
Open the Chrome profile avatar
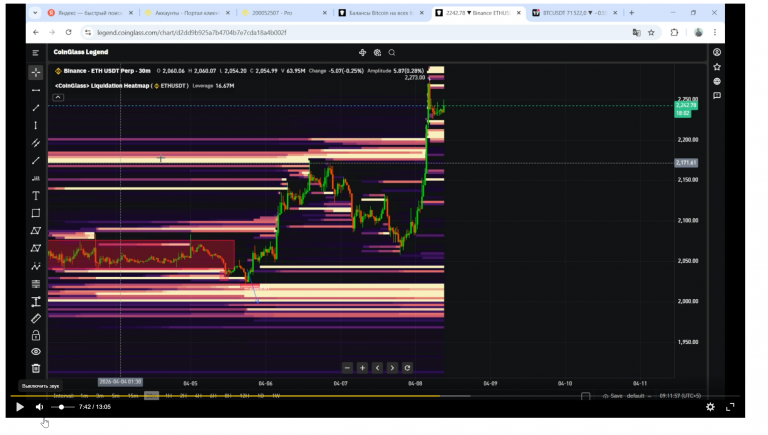point(698,32)
